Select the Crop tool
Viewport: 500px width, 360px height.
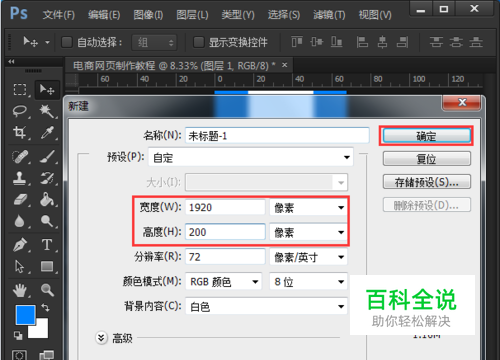tap(19, 133)
